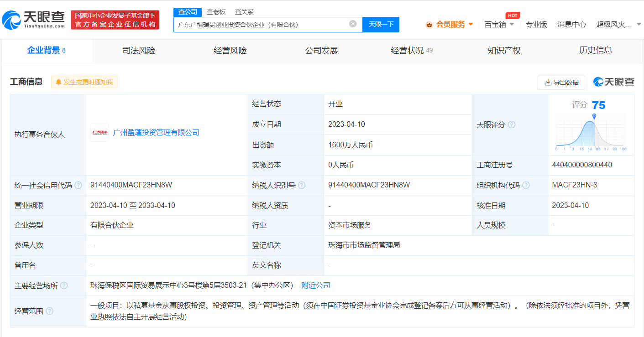Screen dimensions: 644x337
Task: Open help icon next to 统一社会信用代码
Action: [x=79, y=185]
